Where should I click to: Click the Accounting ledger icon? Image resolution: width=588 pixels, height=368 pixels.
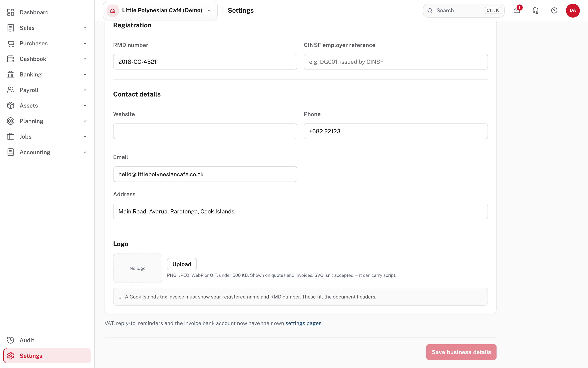10,152
